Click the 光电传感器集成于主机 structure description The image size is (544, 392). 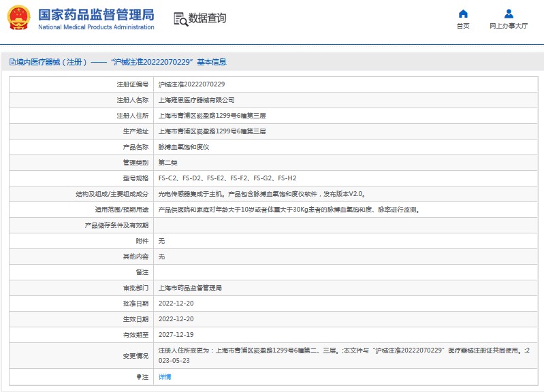pyautogui.click(x=262, y=194)
